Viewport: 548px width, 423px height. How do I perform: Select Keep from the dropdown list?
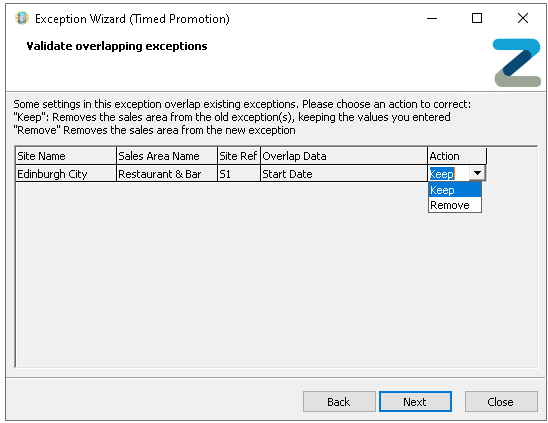tap(455, 190)
